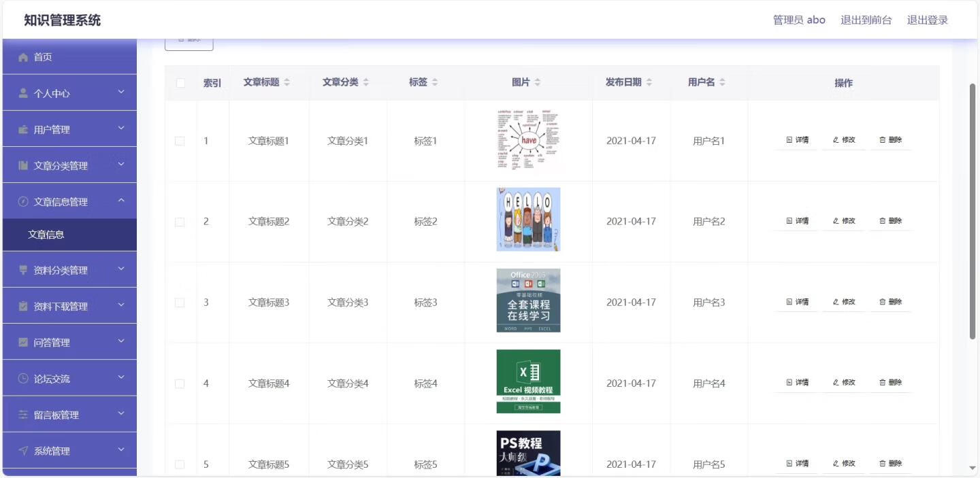
Task: Open the 留言板管理 menu item
Action: coord(56,415)
